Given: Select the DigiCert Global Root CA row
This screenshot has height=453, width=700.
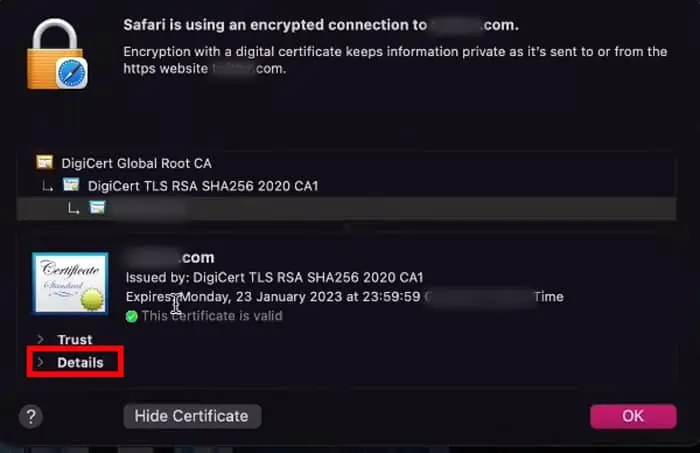Looking at the screenshot, I should pyautogui.click(x=136, y=162).
